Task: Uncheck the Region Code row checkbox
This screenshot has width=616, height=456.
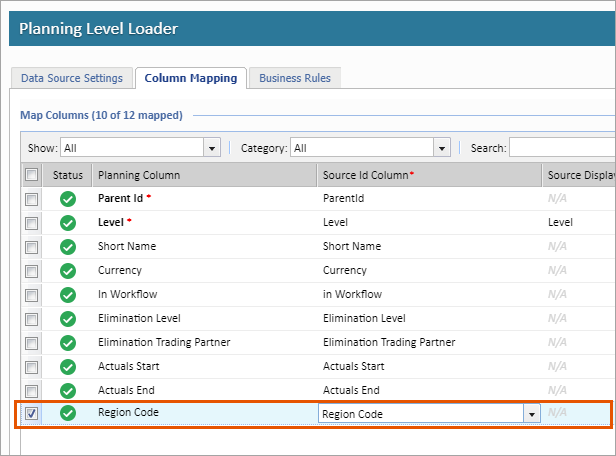Action: (x=31, y=413)
